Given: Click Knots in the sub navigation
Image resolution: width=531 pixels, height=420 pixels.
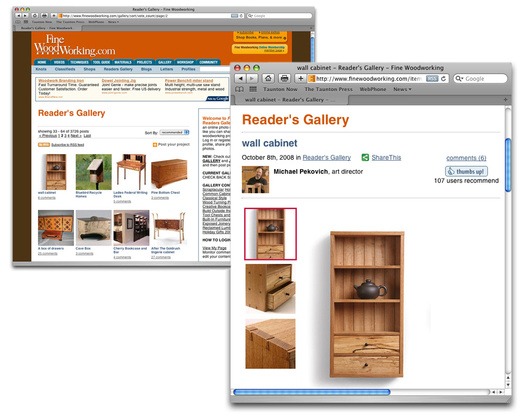Looking at the screenshot, I should click(x=41, y=69).
